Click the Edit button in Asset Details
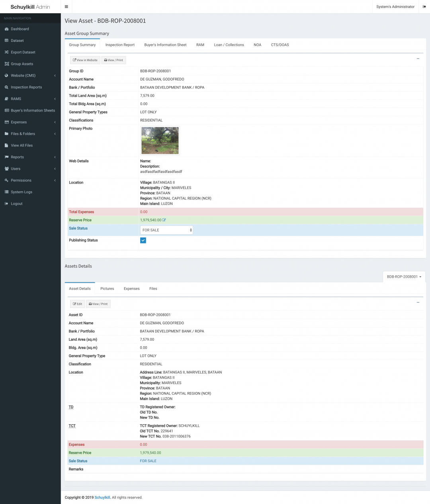 pos(77,304)
